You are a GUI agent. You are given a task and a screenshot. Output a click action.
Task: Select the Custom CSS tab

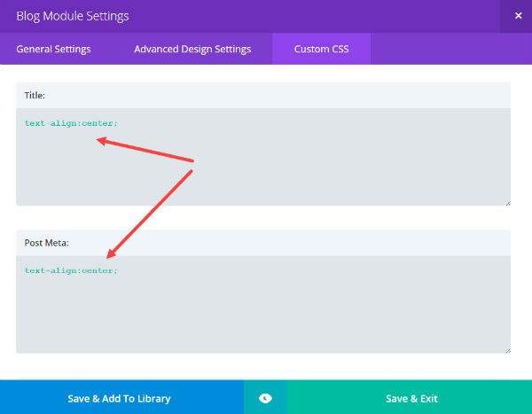tap(321, 49)
